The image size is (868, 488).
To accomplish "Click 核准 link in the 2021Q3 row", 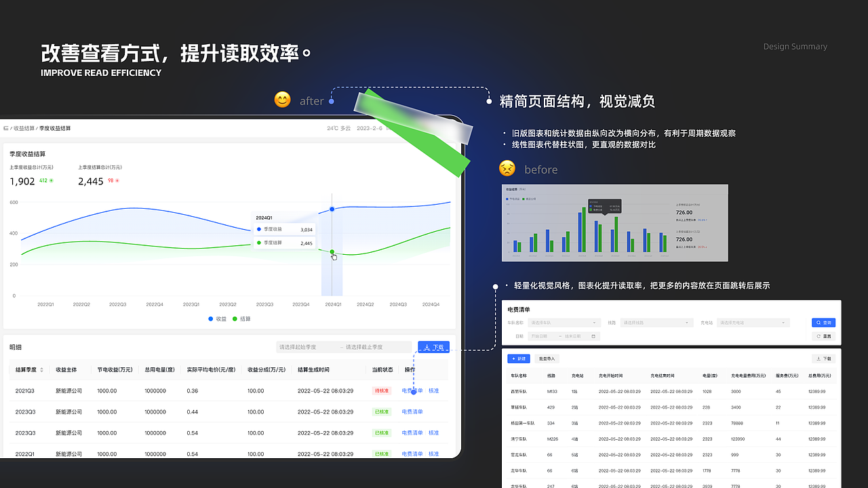I will pyautogui.click(x=434, y=391).
